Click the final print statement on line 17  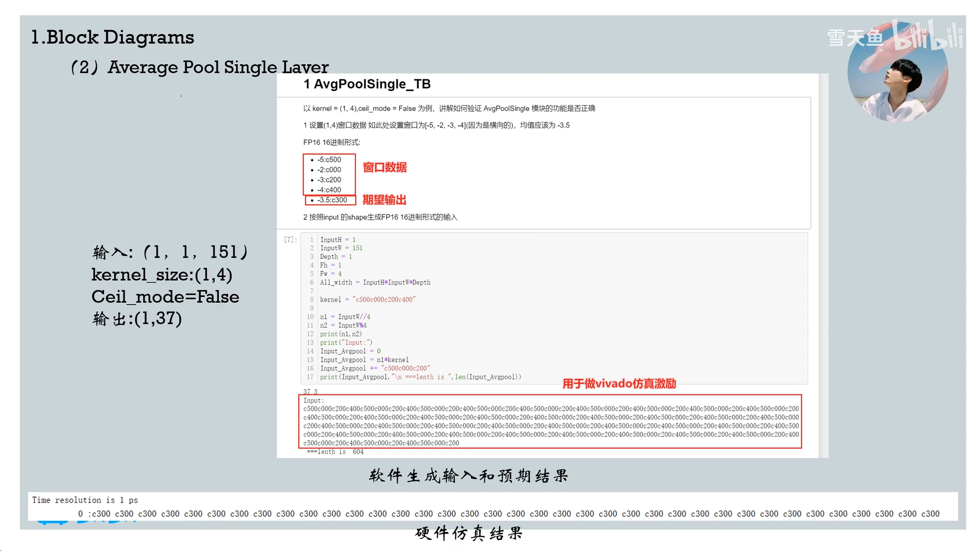420,377
